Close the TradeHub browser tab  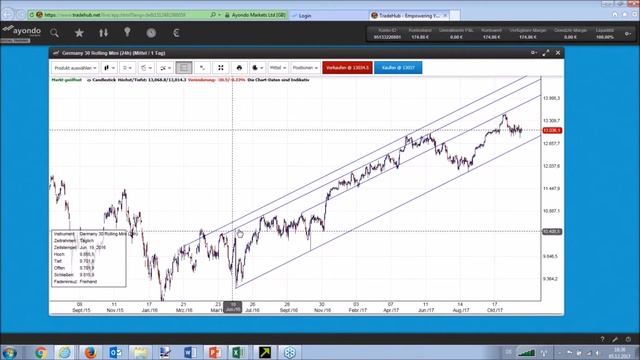pos(445,16)
